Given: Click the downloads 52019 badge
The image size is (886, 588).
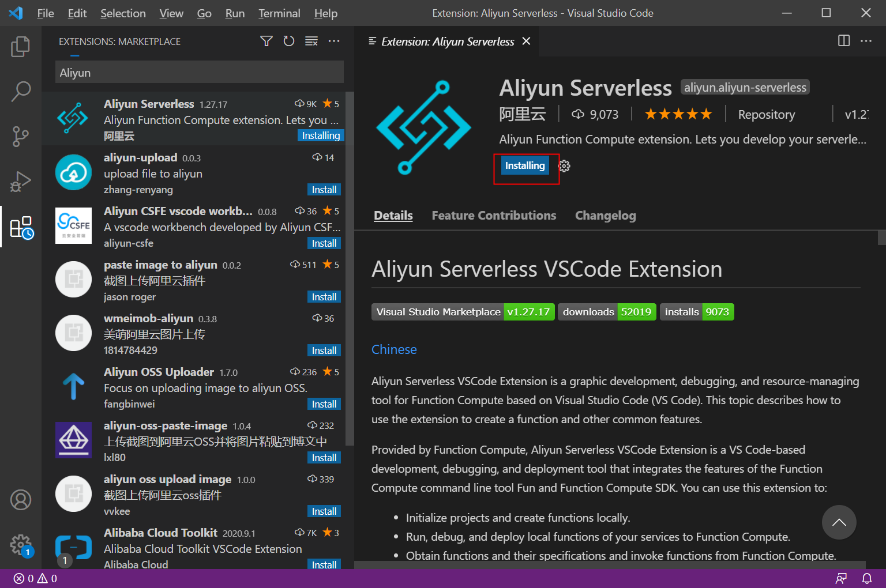Looking at the screenshot, I should [607, 312].
